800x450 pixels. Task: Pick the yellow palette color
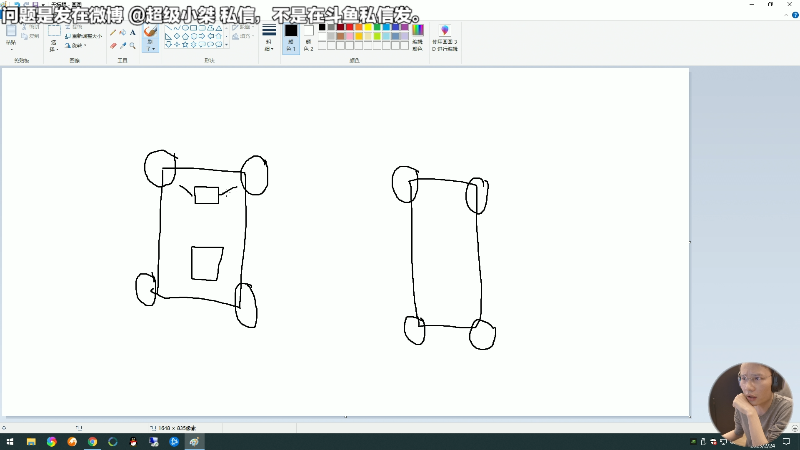pyautogui.click(x=368, y=28)
